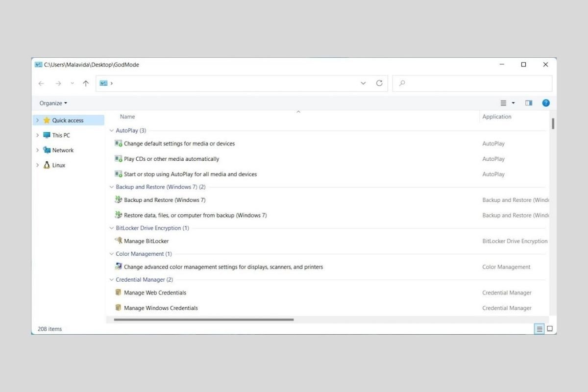Switch to details view in status bar

click(539, 329)
